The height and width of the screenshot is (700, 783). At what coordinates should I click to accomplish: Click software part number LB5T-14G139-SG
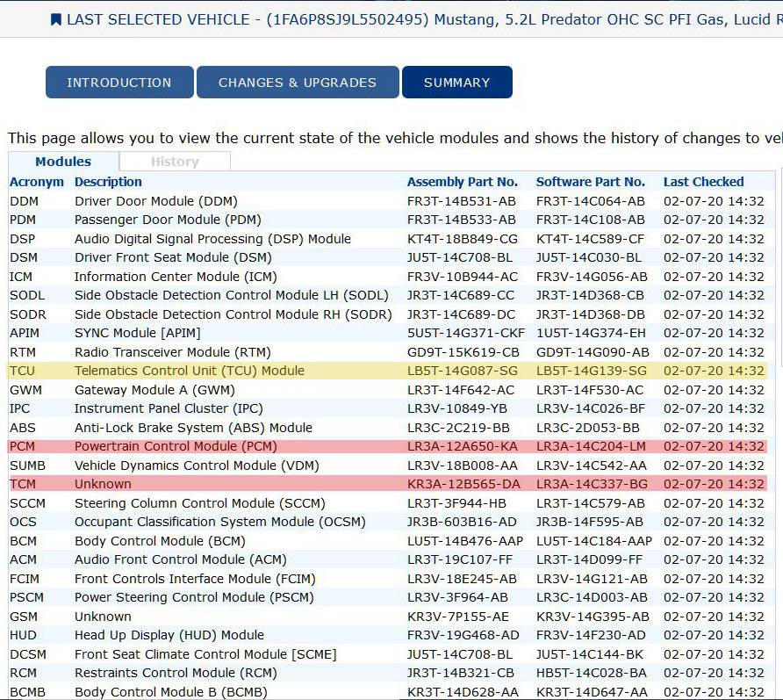(592, 371)
